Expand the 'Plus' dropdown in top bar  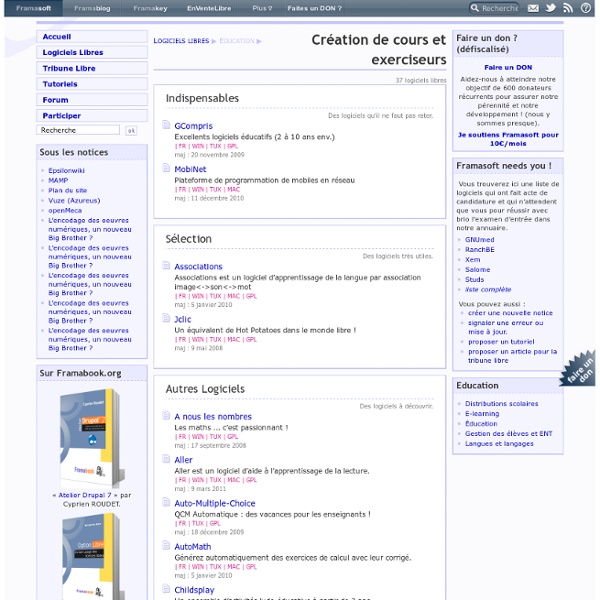tap(262, 8)
